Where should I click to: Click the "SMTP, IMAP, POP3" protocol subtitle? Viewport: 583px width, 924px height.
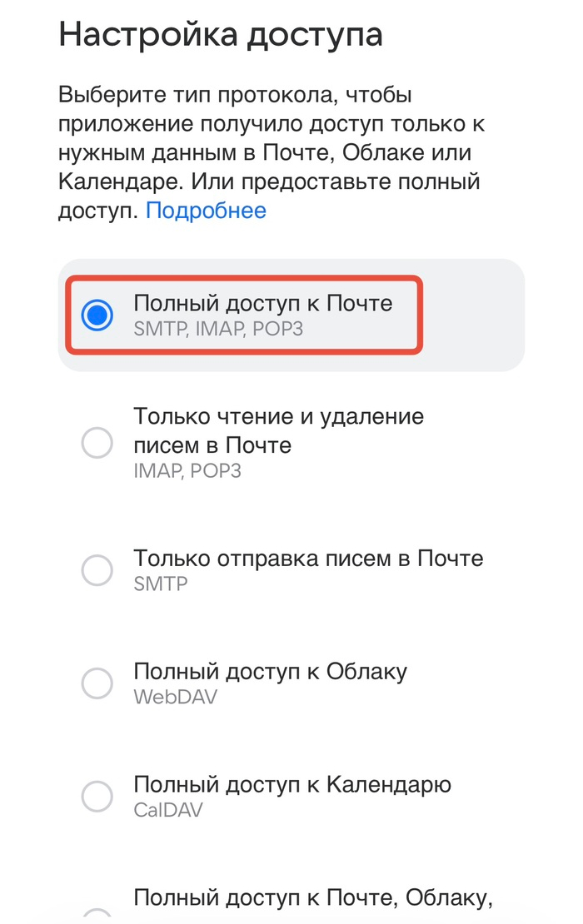pyautogui.click(x=218, y=329)
